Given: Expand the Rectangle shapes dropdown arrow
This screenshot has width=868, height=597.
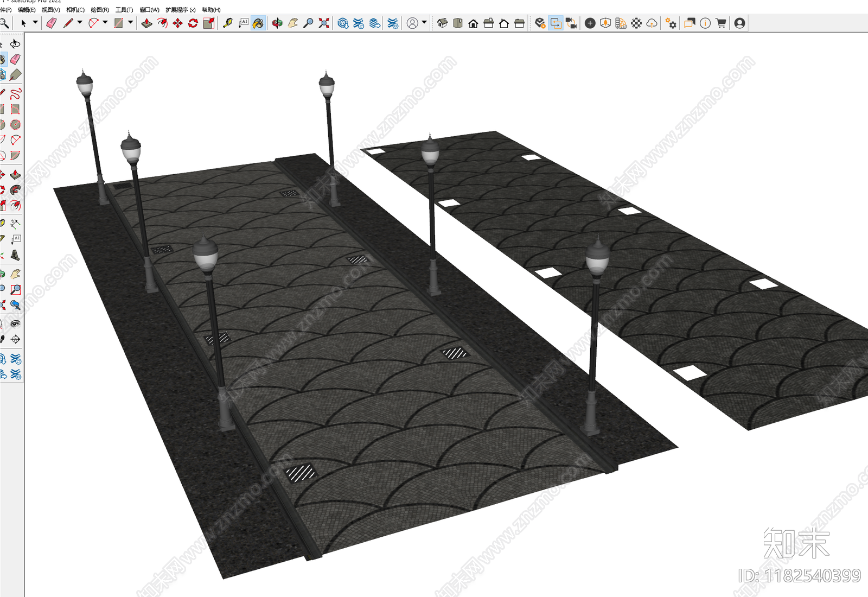Looking at the screenshot, I should click(131, 22).
